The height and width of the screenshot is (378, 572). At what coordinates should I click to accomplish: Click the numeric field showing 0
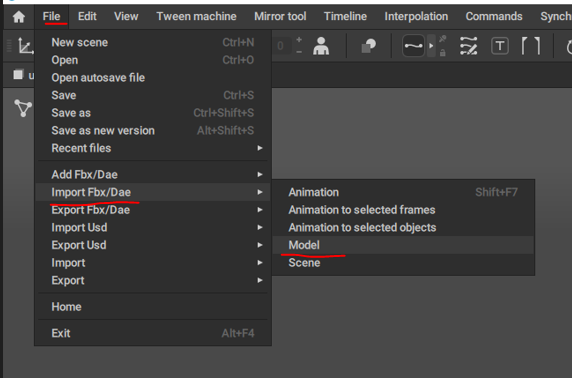(282, 46)
